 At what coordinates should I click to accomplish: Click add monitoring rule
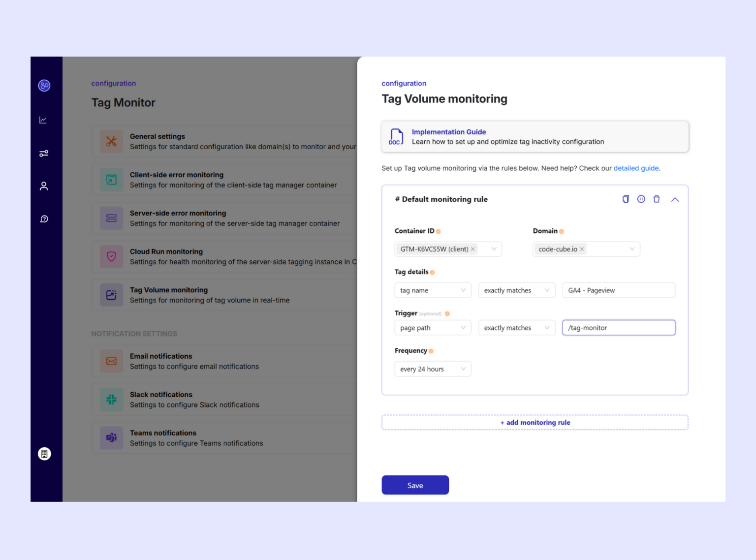(x=535, y=422)
